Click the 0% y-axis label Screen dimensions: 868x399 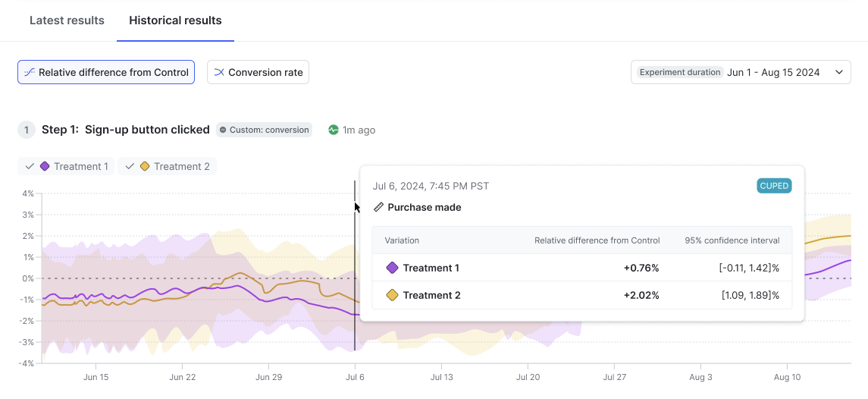[28, 278]
